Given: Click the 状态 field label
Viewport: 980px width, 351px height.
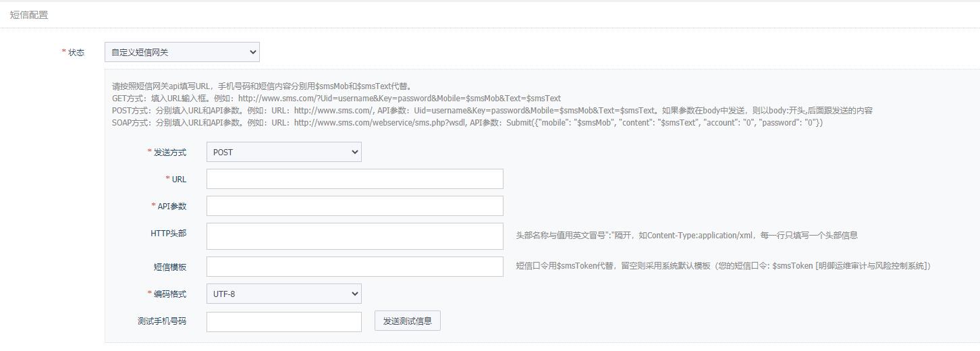Looking at the screenshot, I should [76, 53].
